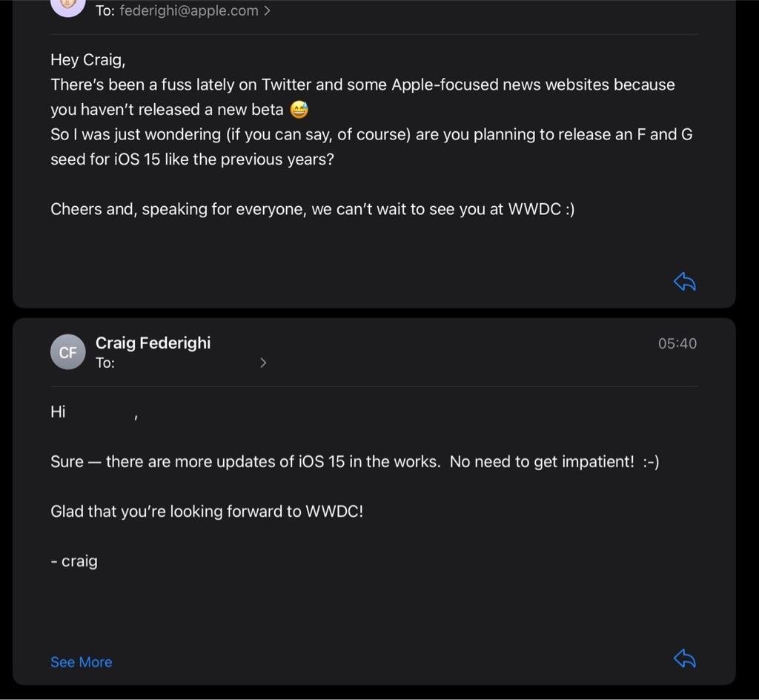Tap the sentence mentioning a fuss on Twitter

pyautogui.click(x=362, y=85)
